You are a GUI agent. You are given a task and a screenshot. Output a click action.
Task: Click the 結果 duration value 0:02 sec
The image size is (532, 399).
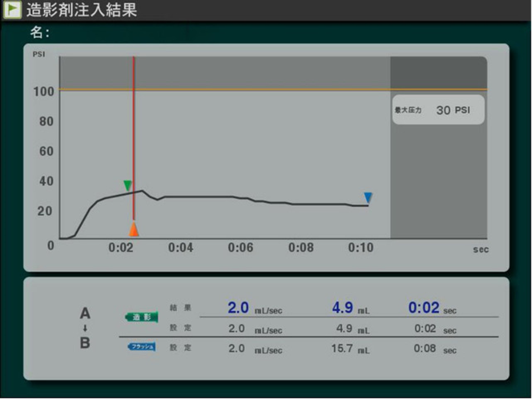pos(432,308)
